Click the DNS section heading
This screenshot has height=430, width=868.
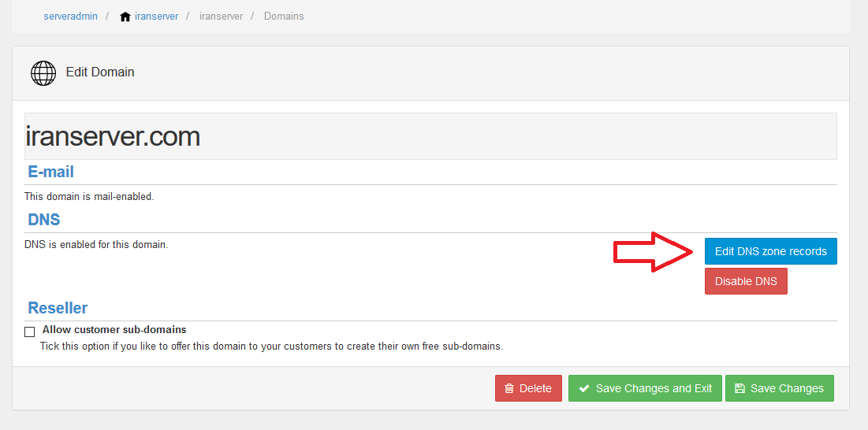(43, 220)
